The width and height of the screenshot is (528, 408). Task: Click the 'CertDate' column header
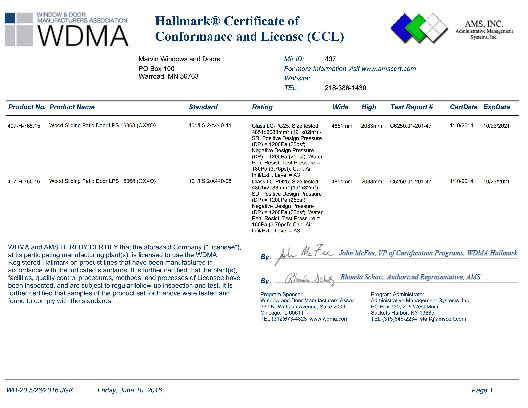(463, 107)
